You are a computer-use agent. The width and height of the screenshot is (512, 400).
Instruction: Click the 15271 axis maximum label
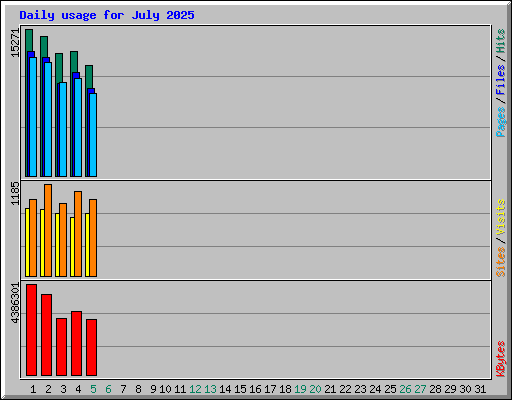15,43
